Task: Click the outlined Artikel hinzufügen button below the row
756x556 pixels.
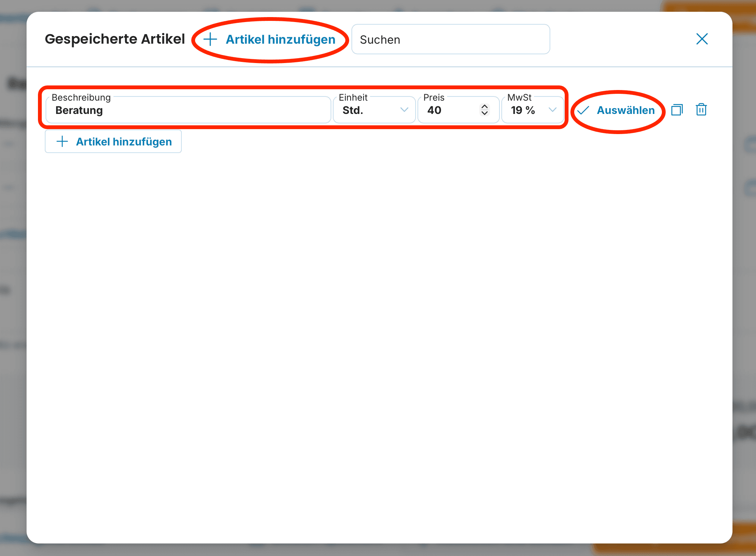Action: [113, 142]
